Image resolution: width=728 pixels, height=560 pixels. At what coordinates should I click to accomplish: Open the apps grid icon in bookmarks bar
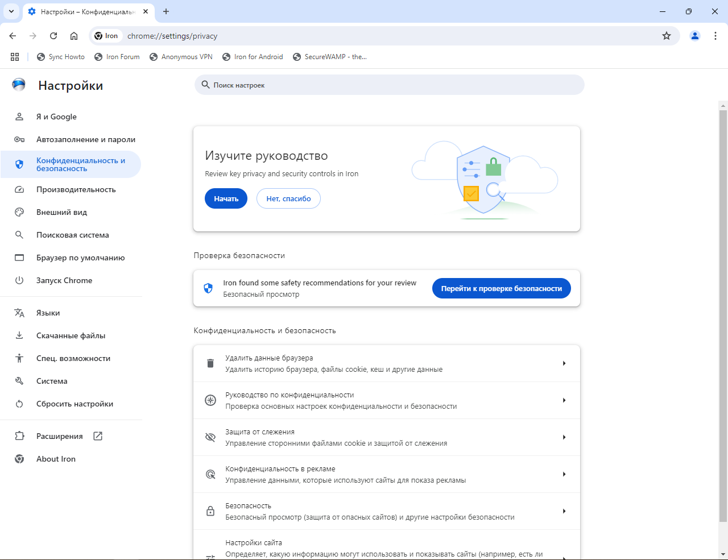[15, 57]
